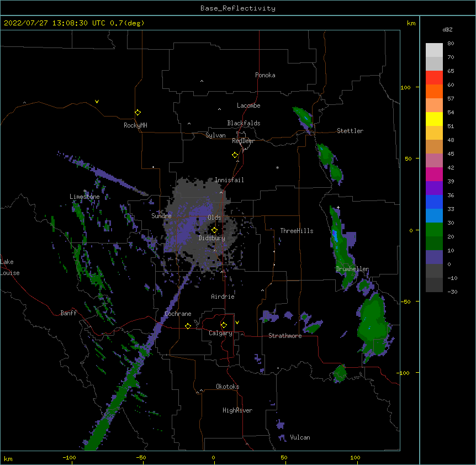The height and width of the screenshot is (465, 476).
Task: Click the asterisk marker above Limestone
Action: [85, 191]
